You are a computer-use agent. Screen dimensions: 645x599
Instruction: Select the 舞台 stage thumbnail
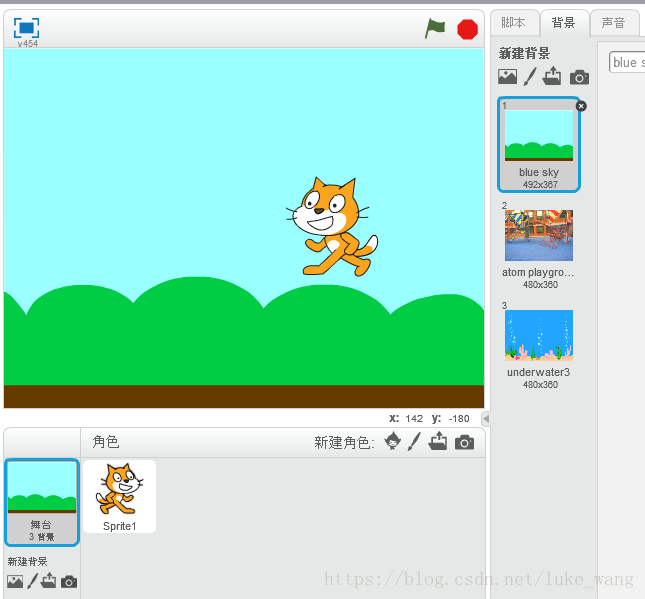click(x=42, y=502)
